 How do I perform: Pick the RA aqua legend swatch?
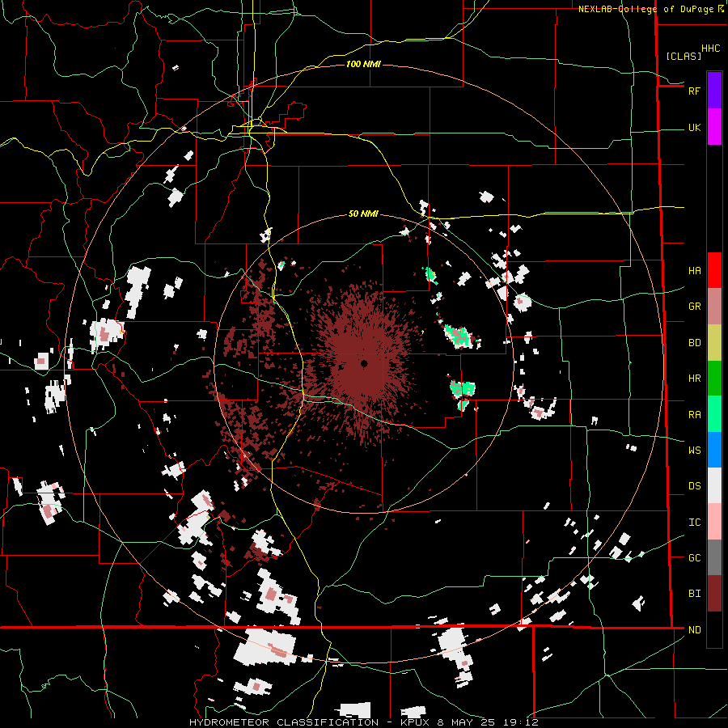[714, 414]
